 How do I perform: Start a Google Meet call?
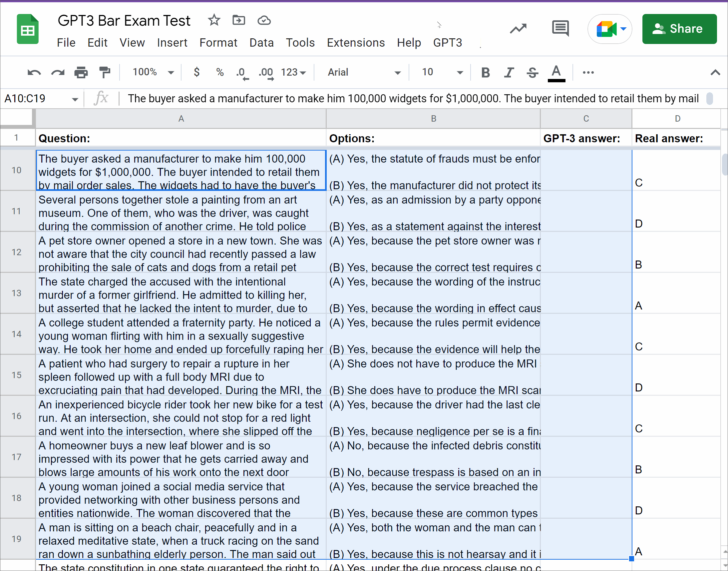pos(606,29)
